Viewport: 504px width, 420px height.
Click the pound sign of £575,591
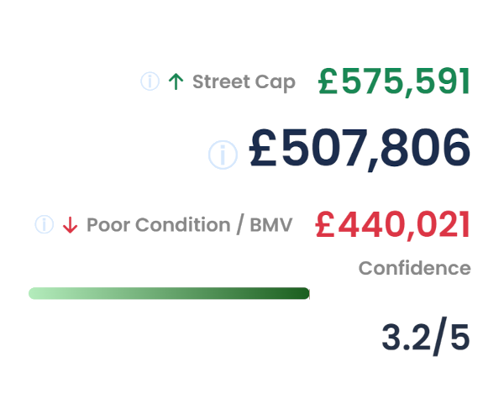point(328,81)
